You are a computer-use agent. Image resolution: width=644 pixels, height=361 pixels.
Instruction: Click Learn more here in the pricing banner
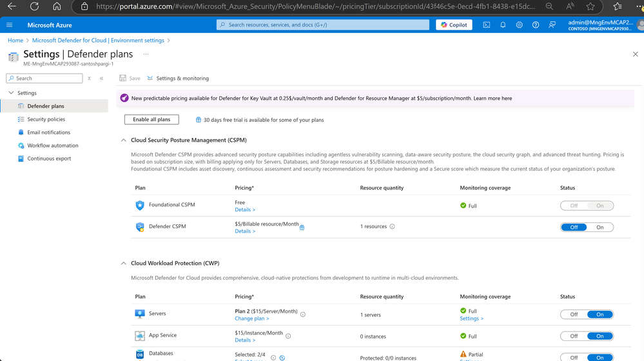(493, 98)
